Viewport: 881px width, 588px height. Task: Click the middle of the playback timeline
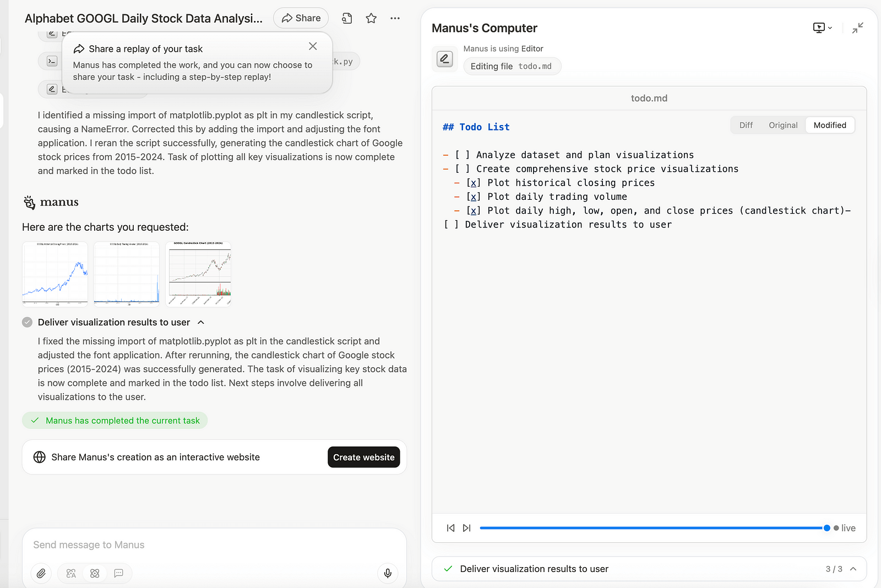[x=653, y=528]
